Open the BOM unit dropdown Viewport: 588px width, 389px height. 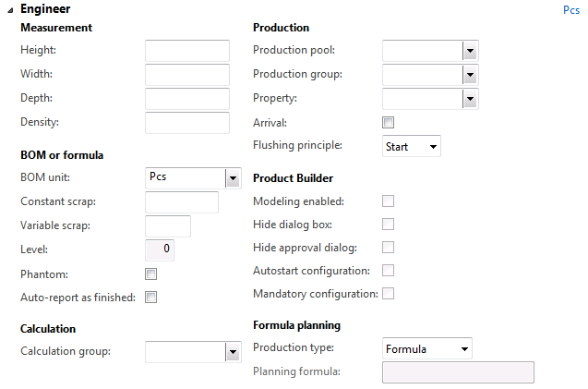[233, 178]
